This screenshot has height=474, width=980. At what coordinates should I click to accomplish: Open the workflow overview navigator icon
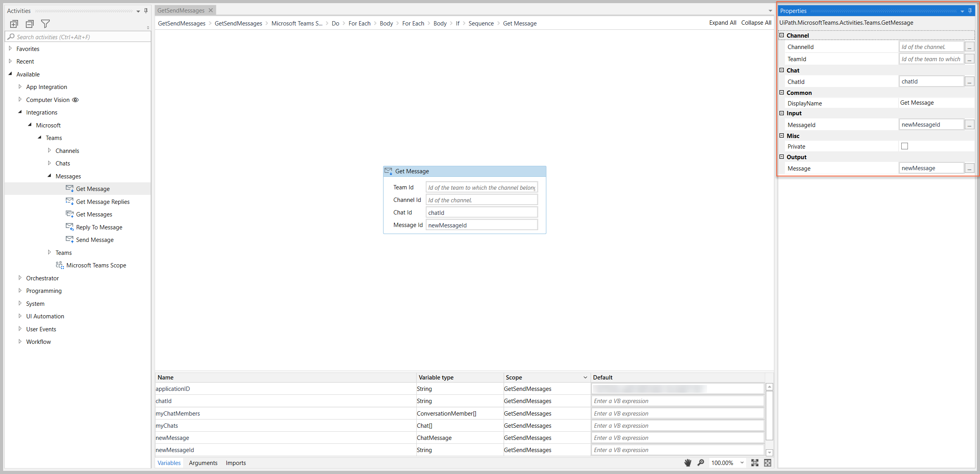[767, 463]
